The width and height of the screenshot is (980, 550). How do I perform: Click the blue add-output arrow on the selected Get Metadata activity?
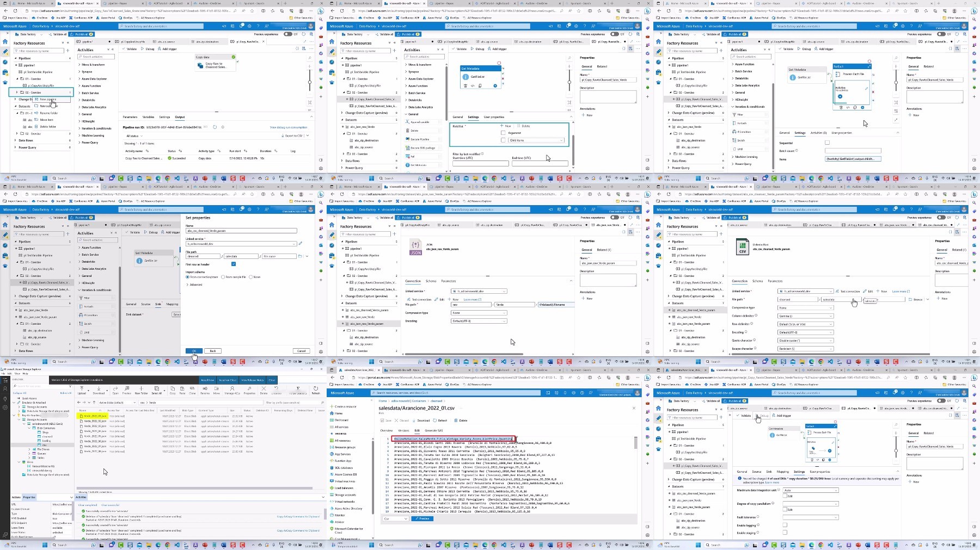point(495,85)
